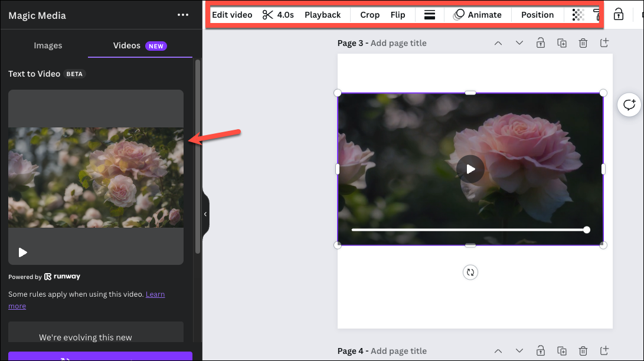Delete Page 3 with the trash icon
This screenshot has width=644, height=361.
[x=583, y=42]
